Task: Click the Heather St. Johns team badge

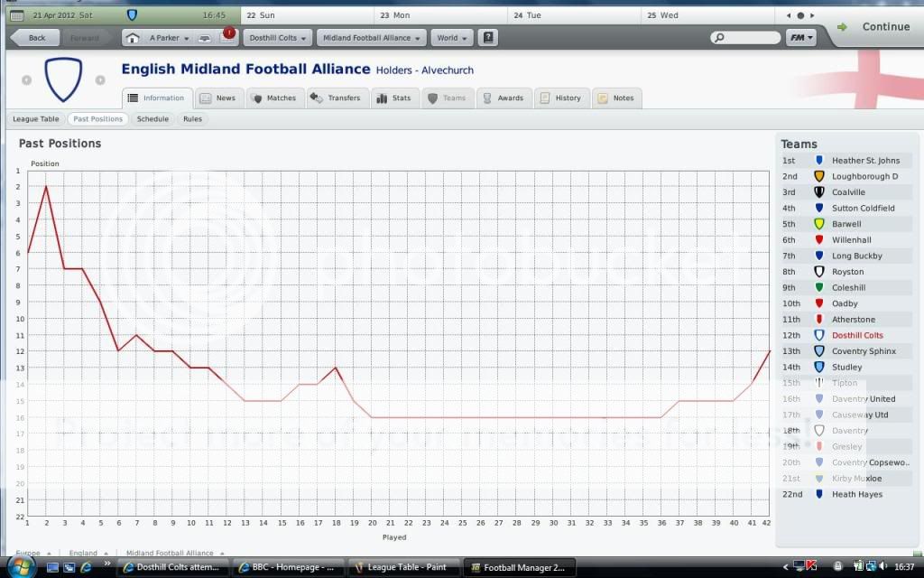Action: click(x=819, y=160)
